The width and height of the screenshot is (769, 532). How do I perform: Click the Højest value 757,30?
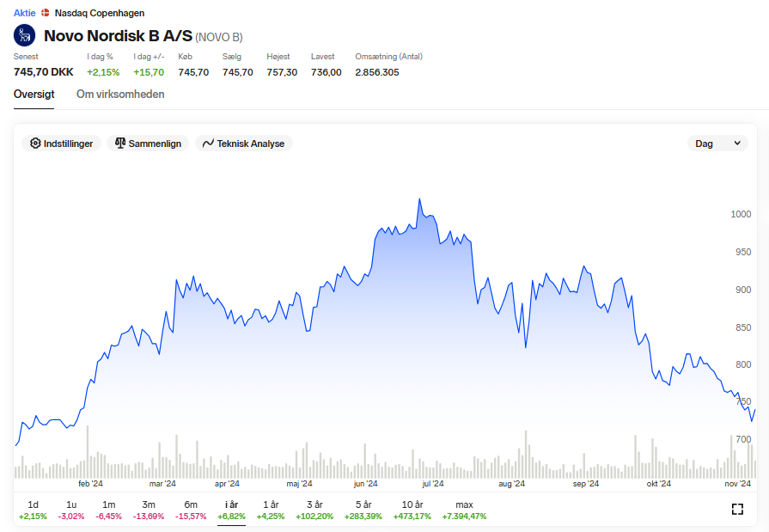[282, 72]
